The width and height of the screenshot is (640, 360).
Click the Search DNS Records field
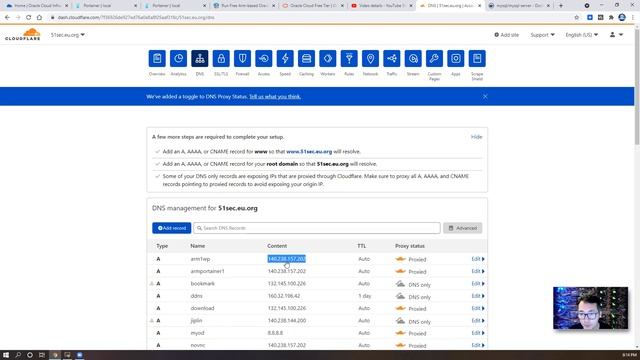click(x=317, y=228)
